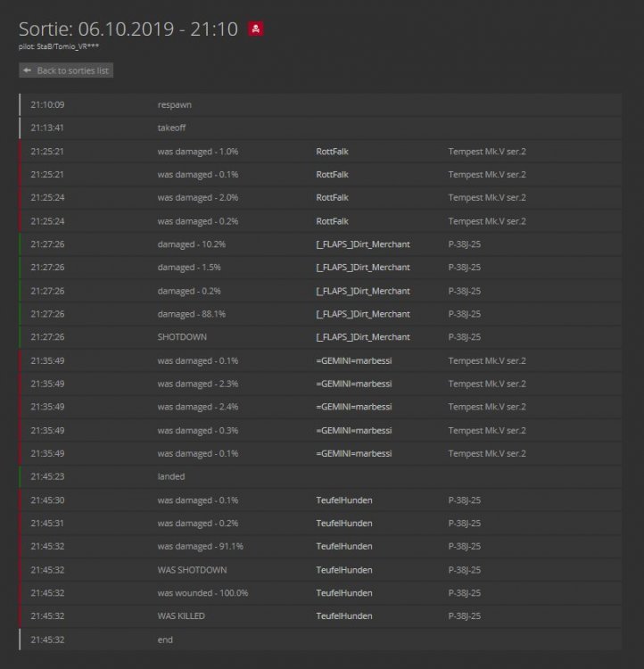Click P-38J-25 in the damaged 10.2% row
644x669 pixels.
[x=464, y=244]
